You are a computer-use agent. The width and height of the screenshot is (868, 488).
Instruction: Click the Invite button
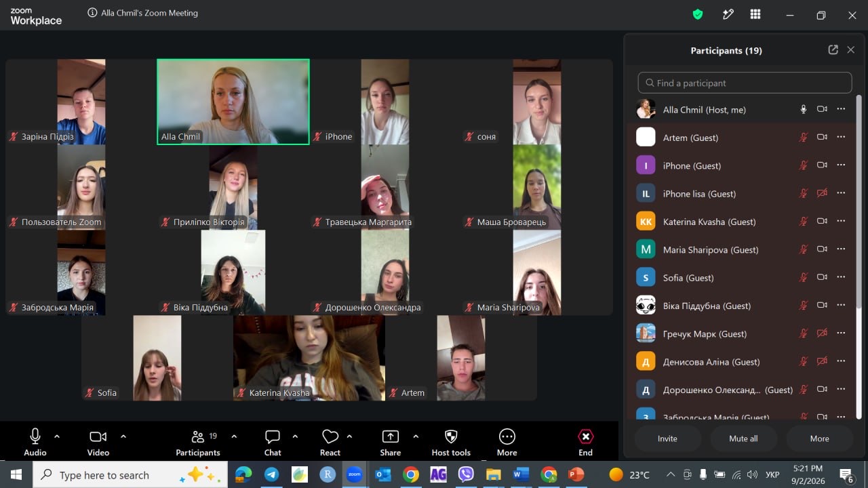667,439
